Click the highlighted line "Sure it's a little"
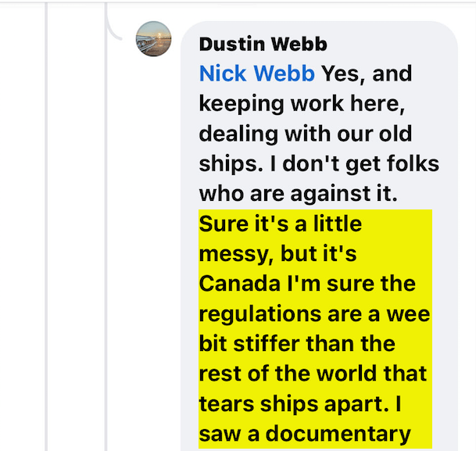The image size is (476, 451). pos(281,224)
